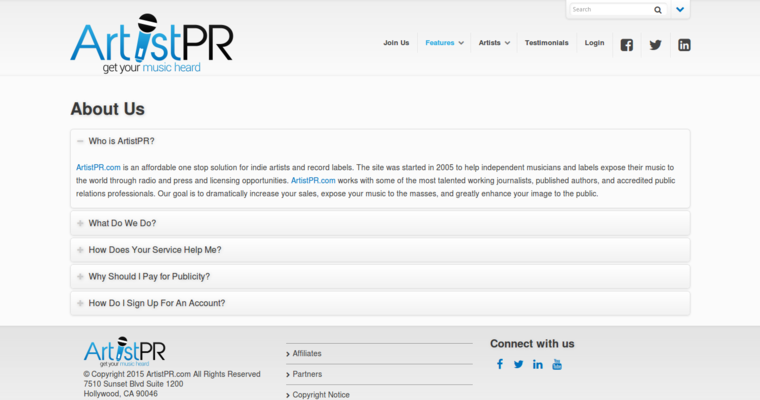
Task: Open the footer YouTube icon under Connect with us
Action: 557,364
